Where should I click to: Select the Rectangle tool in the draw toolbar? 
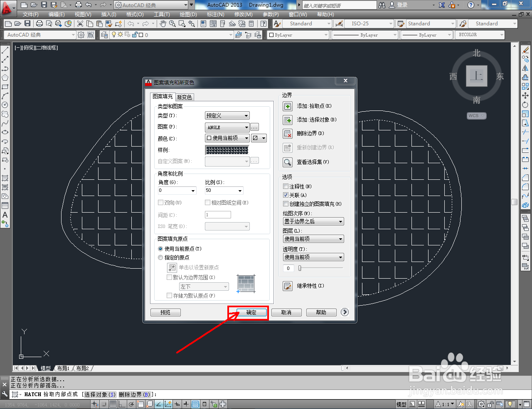5,87
